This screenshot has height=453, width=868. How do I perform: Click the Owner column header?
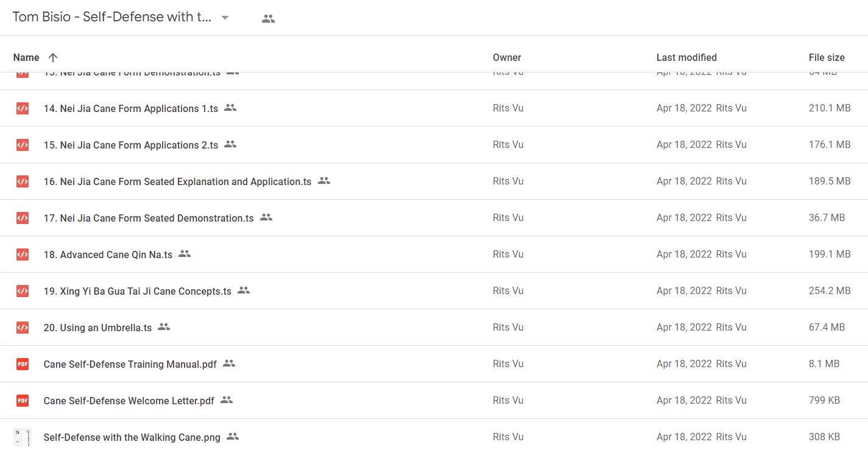click(x=507, y=57)
